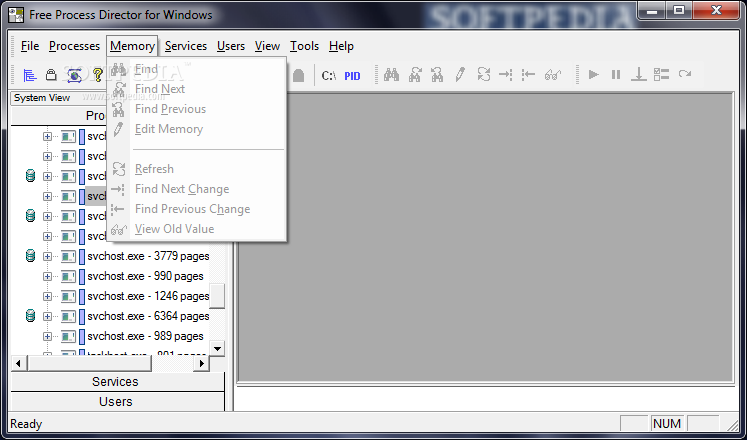Image resolution: width=747 pixels, height=440 pixels.
Task: Click the NUM indicator in status bar
Action: pos(667,423)
